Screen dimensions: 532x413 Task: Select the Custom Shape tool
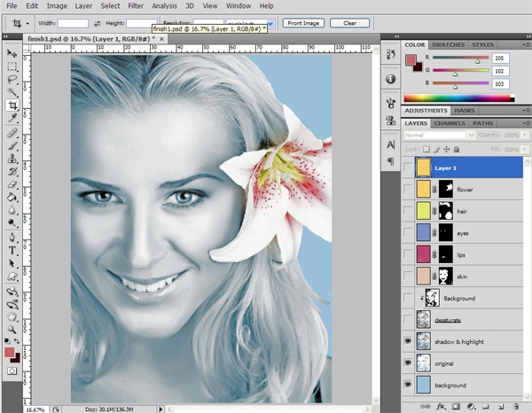[12, 277]
